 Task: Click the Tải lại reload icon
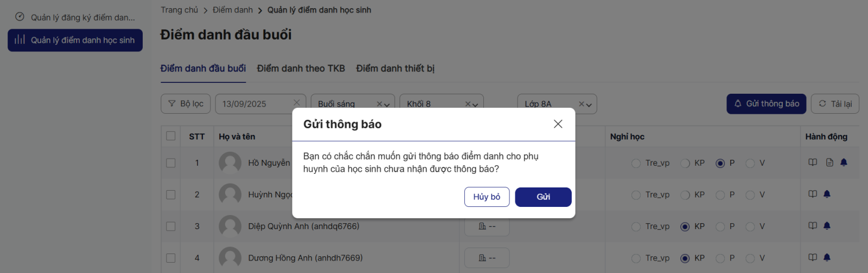click(x=822, y=103)
